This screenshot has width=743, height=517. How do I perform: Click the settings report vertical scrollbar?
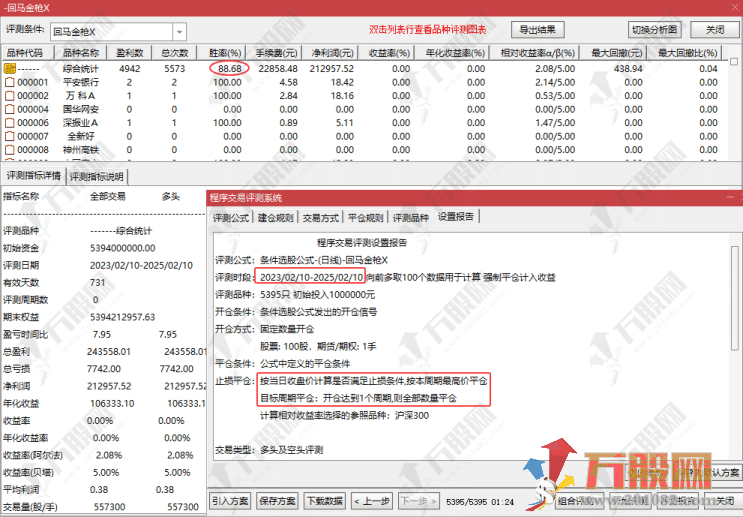734,298
